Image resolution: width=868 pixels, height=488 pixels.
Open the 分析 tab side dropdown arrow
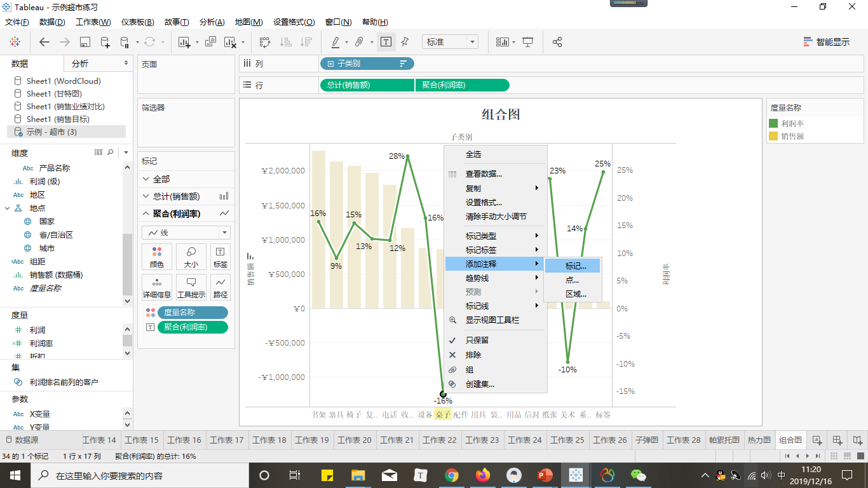(x=126, y=64)
